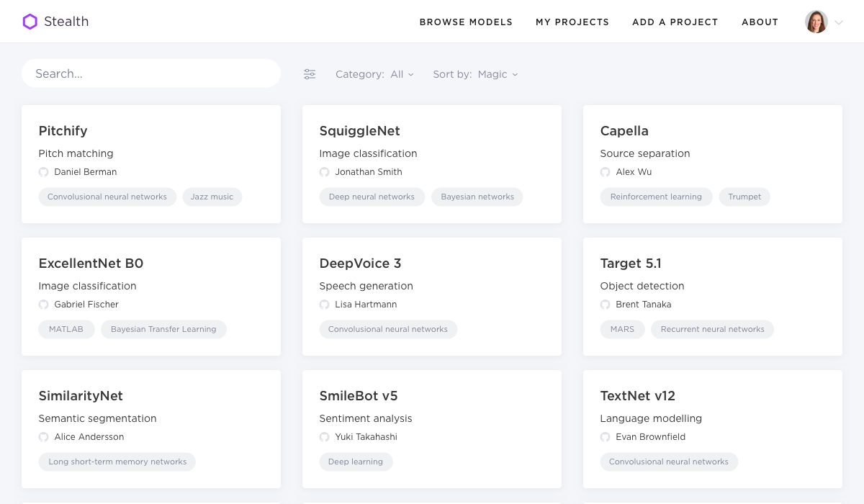Click avatar icon beside Yuki Takahashi
Viewport: 864px width, 504px height.
point(325,437)
